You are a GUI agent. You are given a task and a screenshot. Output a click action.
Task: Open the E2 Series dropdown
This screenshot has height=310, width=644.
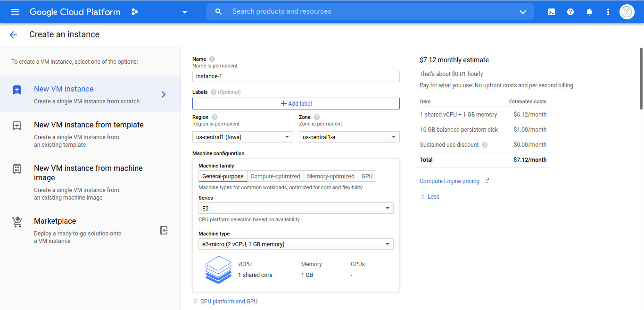point(296,208)
